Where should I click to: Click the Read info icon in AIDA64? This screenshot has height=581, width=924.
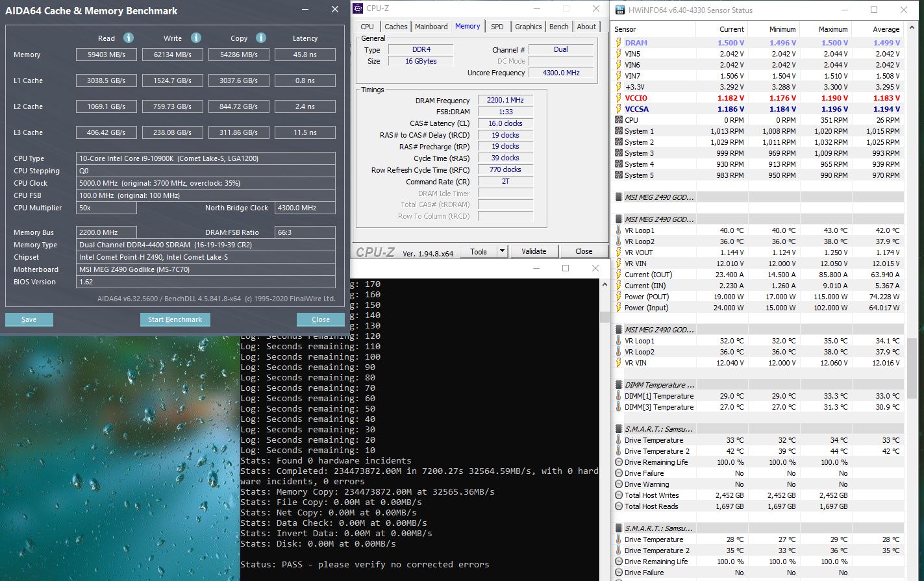[x=129, y=38]
